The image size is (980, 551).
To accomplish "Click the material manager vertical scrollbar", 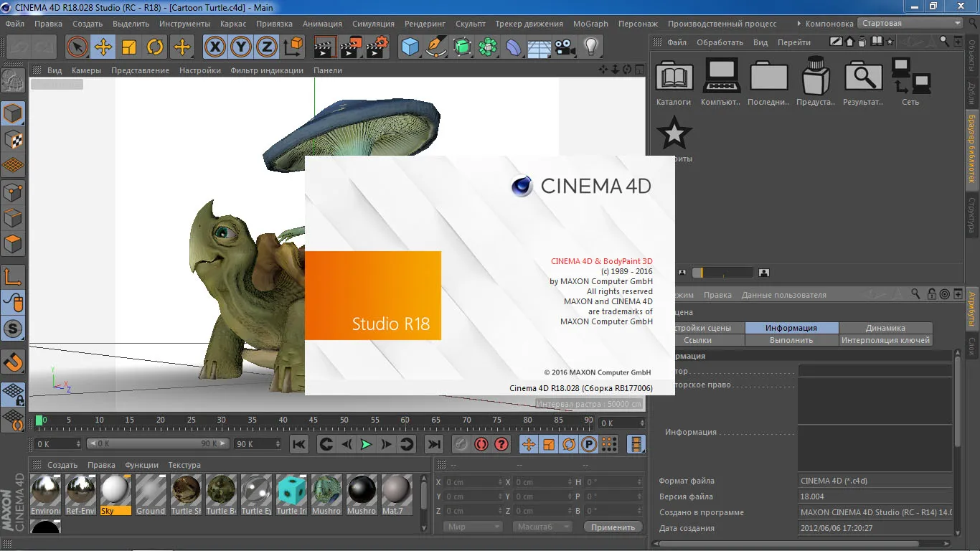I will [424, 495].
